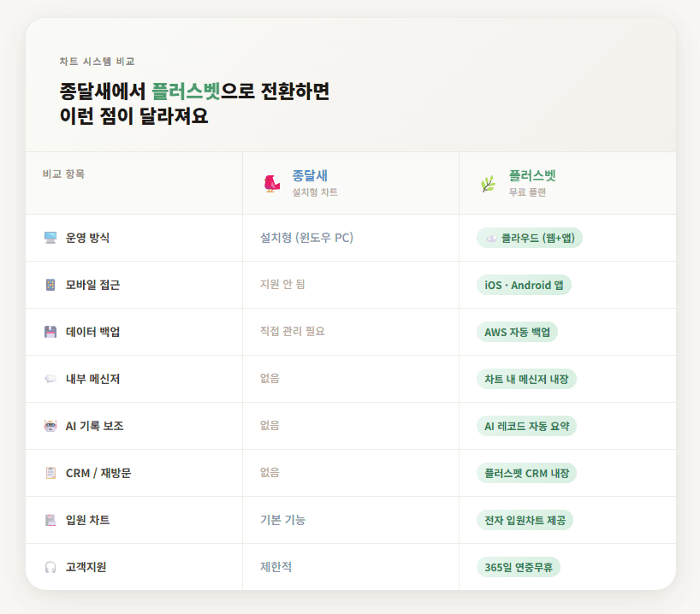Screen dimensions: 700x614
Task: Click the cloud icon in 클라우드 badge
Action: tap(491, 239)
